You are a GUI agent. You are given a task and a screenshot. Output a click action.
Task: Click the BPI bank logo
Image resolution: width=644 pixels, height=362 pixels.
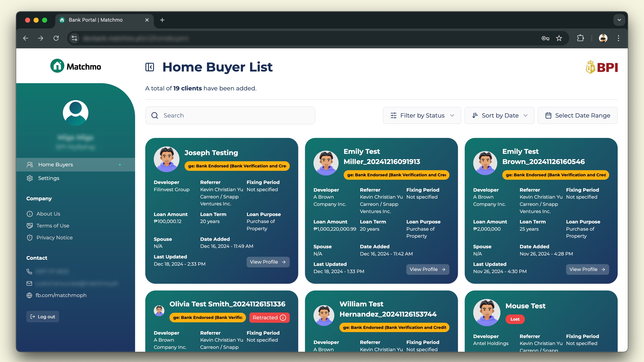(x=602, y=67)
